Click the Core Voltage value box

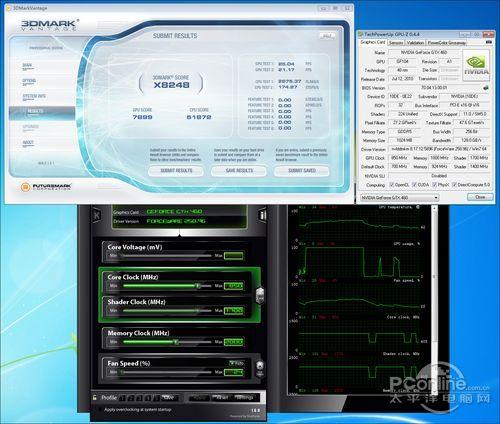click(233, 256)
